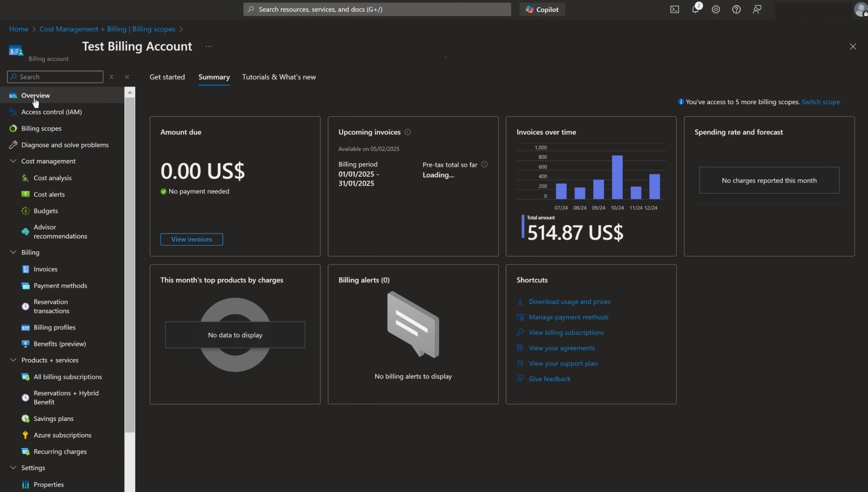
Task: Focus the sidebar Search box
Action: click(55, 77)
